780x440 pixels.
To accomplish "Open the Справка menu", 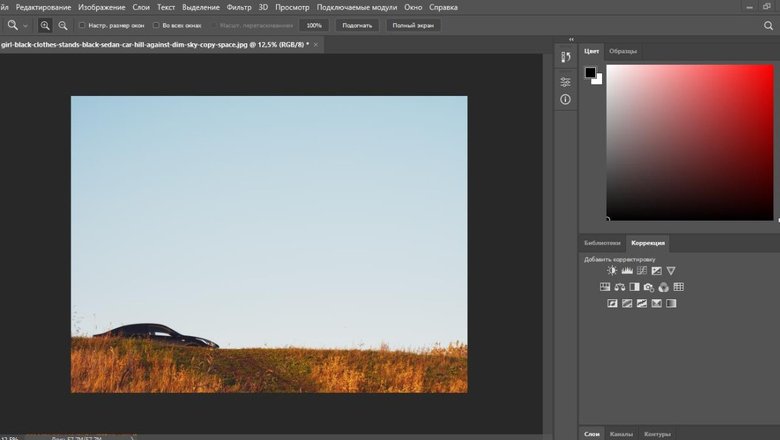I will (x=444, y=7).
